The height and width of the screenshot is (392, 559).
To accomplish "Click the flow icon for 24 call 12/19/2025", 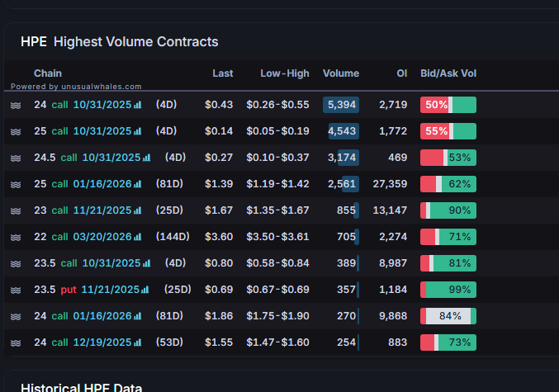I will pos(16,342).
